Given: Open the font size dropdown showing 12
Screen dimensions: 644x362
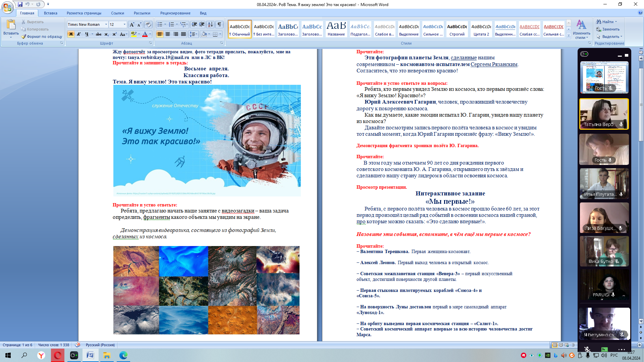Looking at the screenshot, I should tap(124, 24).
